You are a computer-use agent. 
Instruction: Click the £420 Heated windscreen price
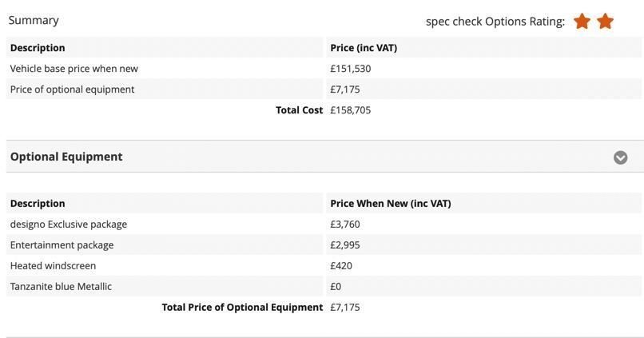click(341, 266)
